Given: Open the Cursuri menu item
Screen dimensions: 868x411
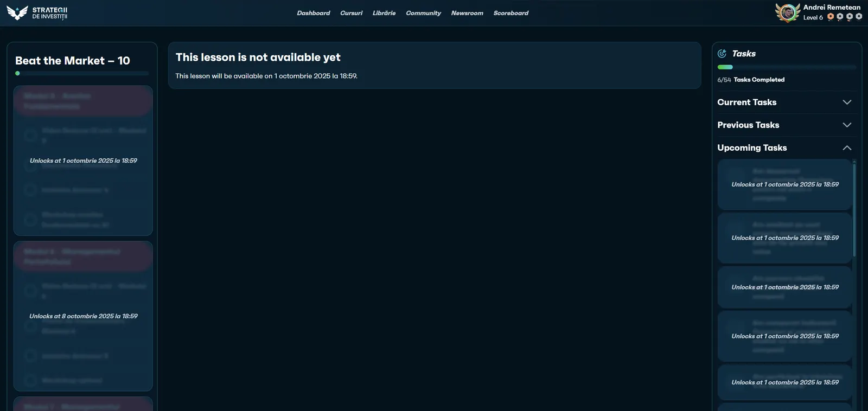Looking at the screenshot, I should [351, 13].
